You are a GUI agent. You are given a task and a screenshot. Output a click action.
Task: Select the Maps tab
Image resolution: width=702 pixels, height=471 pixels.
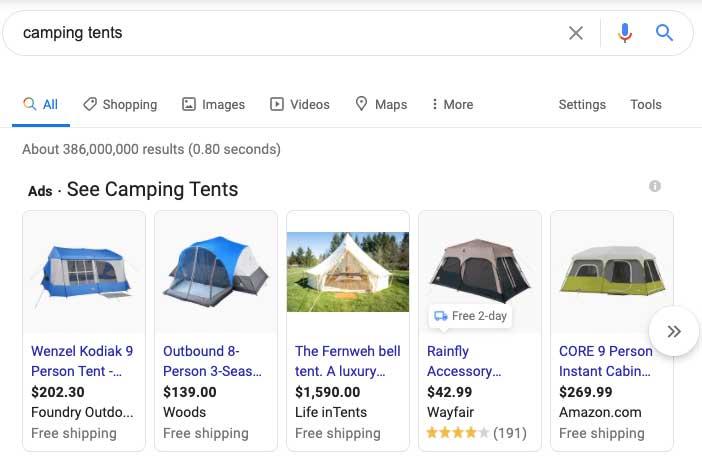pyautogui.click(x=381, y=104)
